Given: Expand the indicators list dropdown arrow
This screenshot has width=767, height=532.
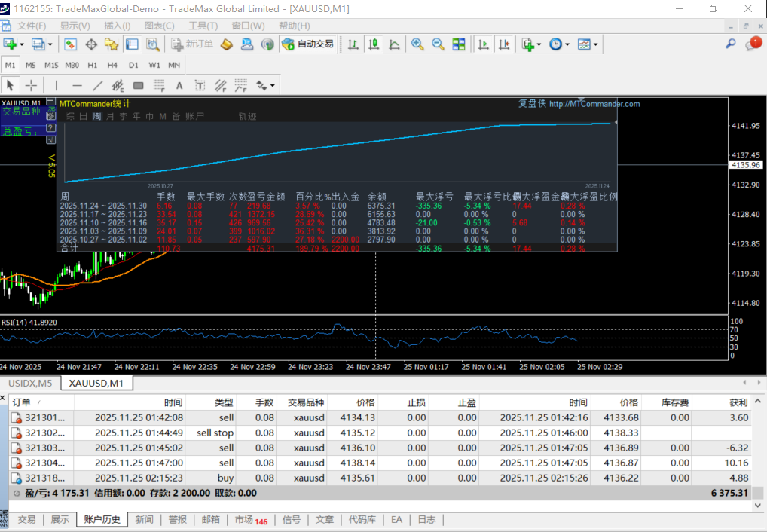Looking at the screenshot, I should click(539, 45).
